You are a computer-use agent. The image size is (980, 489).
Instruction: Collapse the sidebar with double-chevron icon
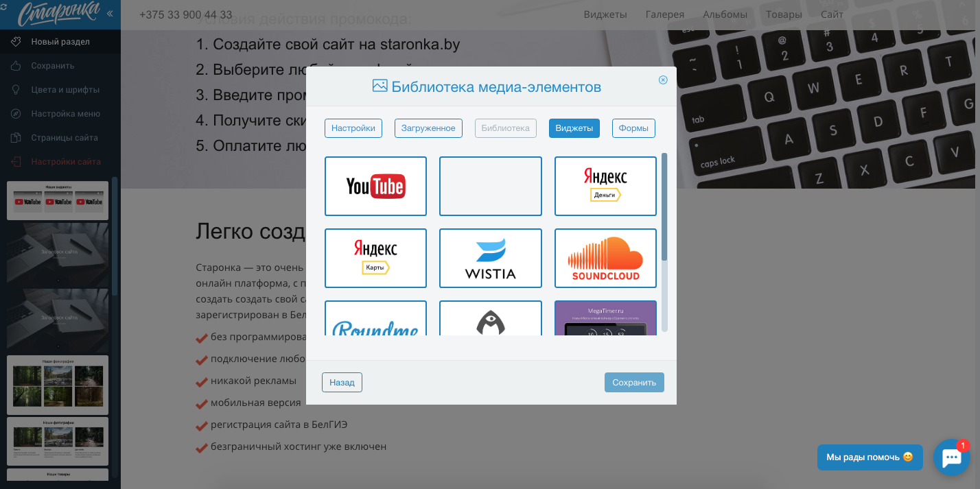[x=110, y=14]
